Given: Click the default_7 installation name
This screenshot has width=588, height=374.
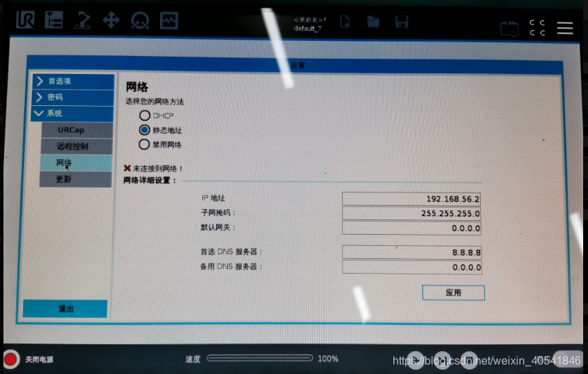Looking at the screenshot, I should pos(308,28).
